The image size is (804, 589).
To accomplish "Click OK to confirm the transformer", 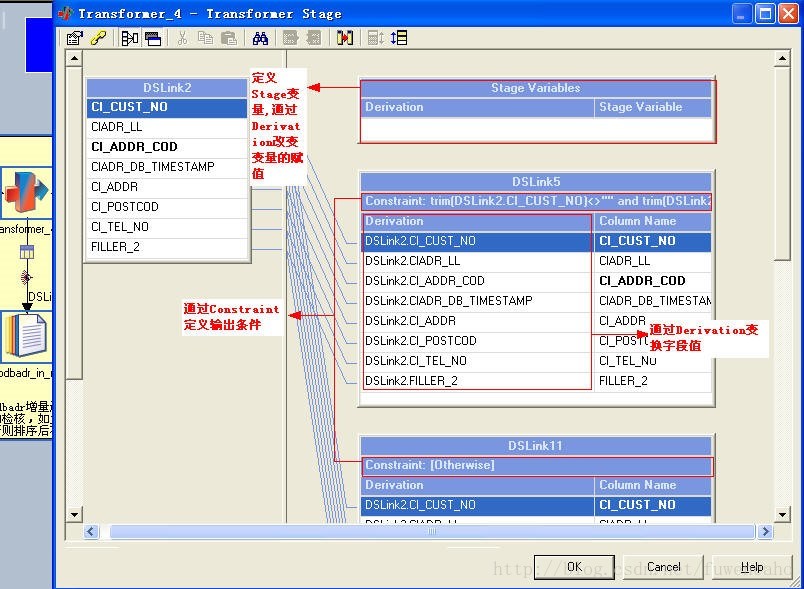I will [x=574, y=567].
